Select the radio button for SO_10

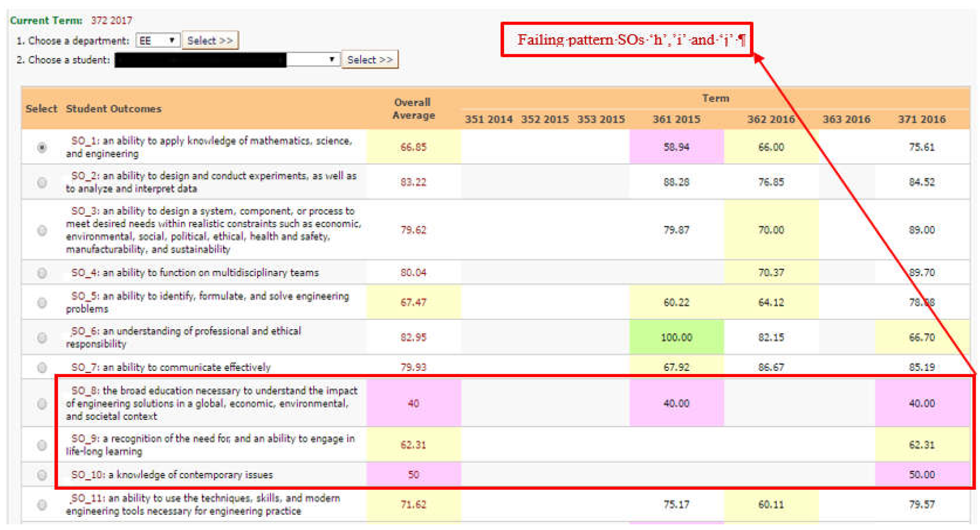(42, 475)
